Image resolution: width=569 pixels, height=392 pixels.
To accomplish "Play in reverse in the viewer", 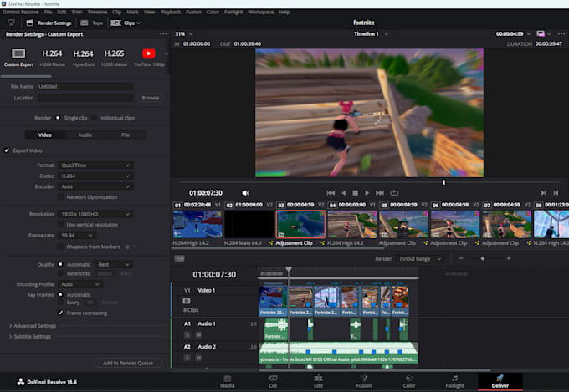I will click(344, 193).
